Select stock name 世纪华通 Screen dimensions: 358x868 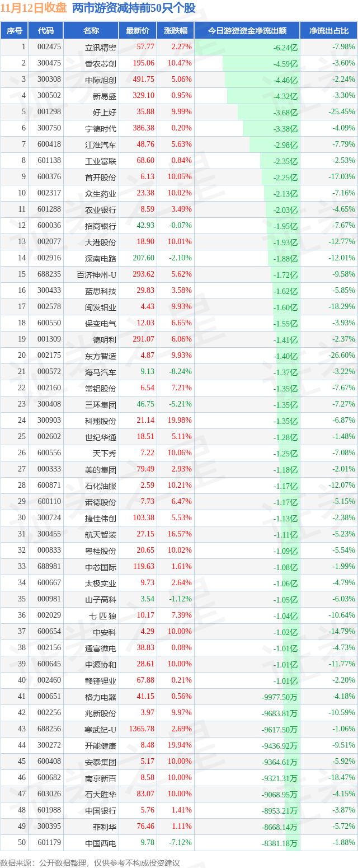point(101,437)
